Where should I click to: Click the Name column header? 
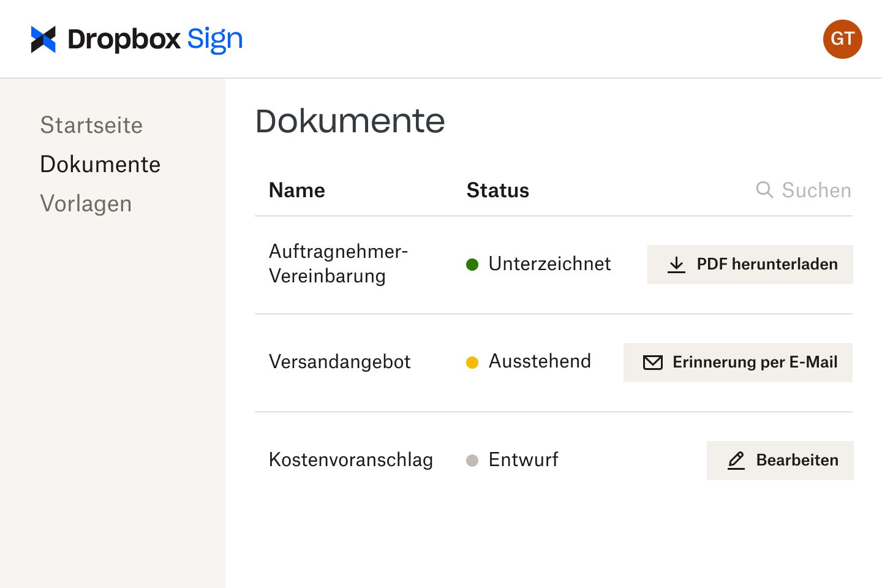point(296,190)
